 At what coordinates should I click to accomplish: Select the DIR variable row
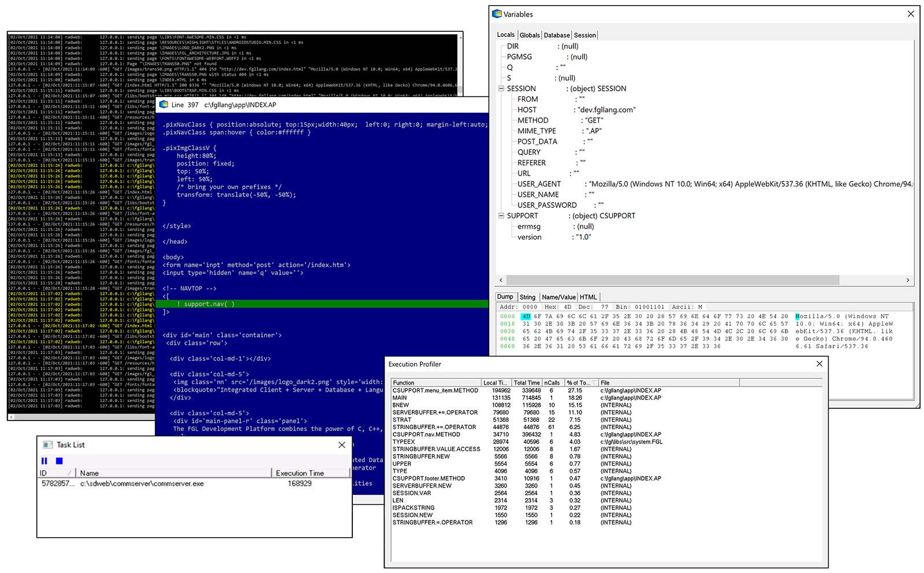(542, 46)
